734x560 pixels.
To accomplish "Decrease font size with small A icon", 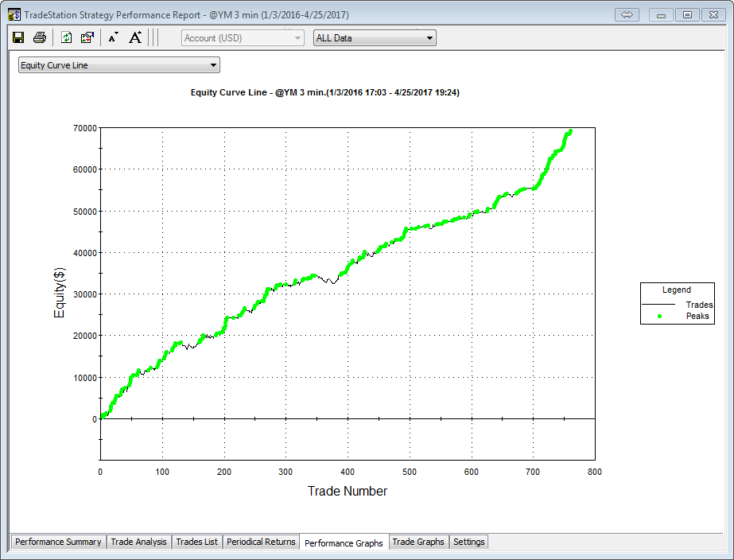I will (113, 37).
